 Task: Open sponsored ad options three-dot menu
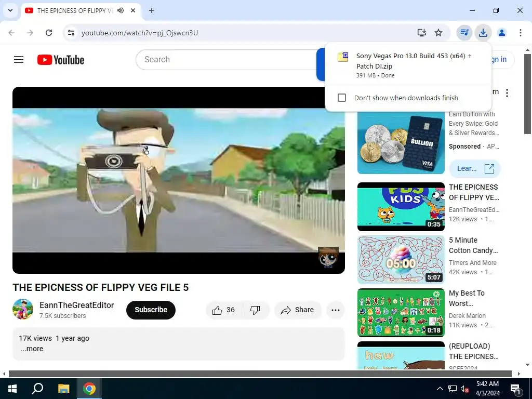click(507, 93)
